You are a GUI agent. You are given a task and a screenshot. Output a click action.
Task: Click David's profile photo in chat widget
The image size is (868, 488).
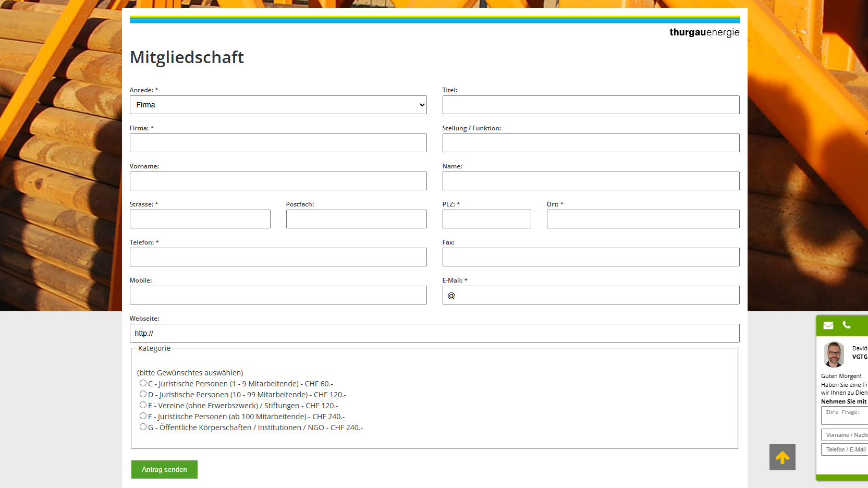834,355
